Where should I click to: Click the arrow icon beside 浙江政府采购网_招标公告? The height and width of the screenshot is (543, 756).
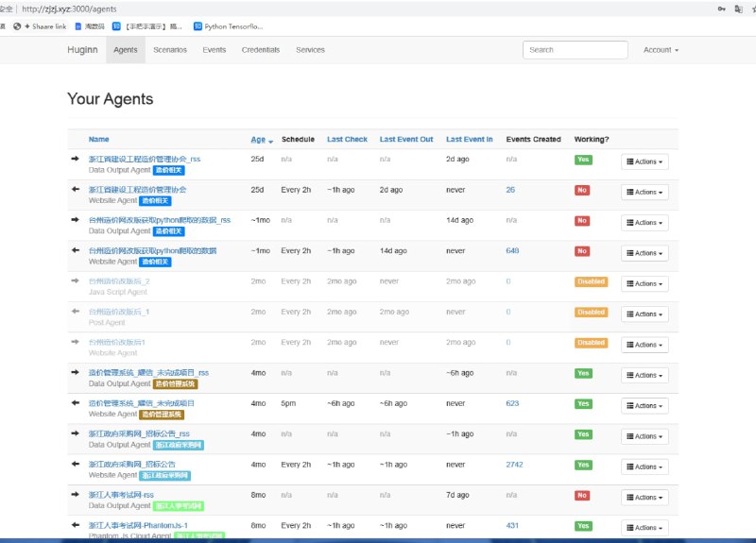[x=76, y=464]
